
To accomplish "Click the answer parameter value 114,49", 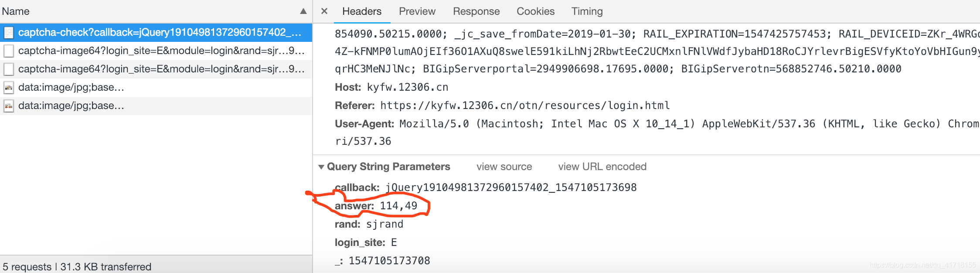I will point(398,206).
